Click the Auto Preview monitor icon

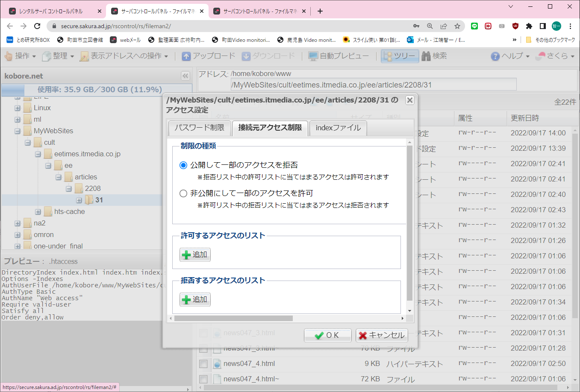313,56
